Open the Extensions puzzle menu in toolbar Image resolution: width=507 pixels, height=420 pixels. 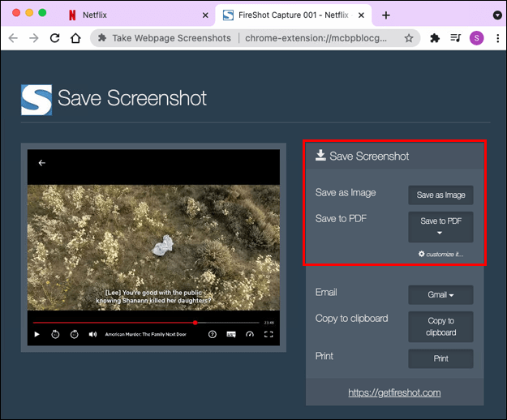(x=435, y=38)
